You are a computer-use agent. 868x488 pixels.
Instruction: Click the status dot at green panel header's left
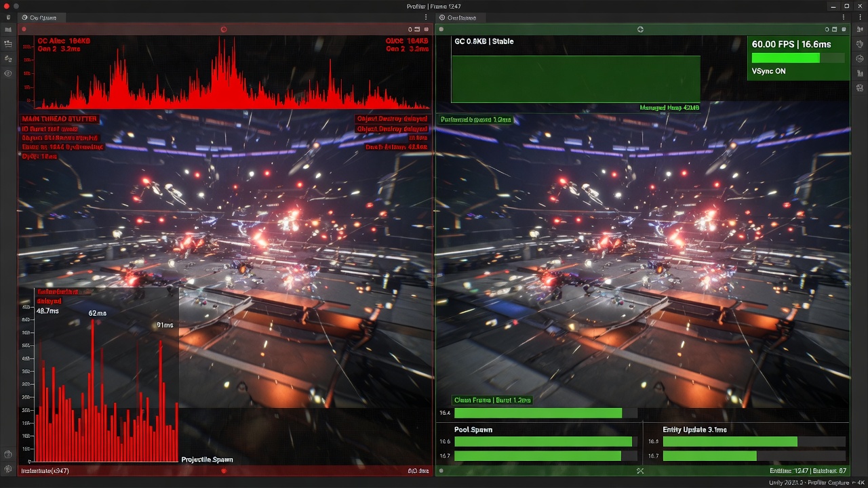pyautogui.click(x=441, y=29)
